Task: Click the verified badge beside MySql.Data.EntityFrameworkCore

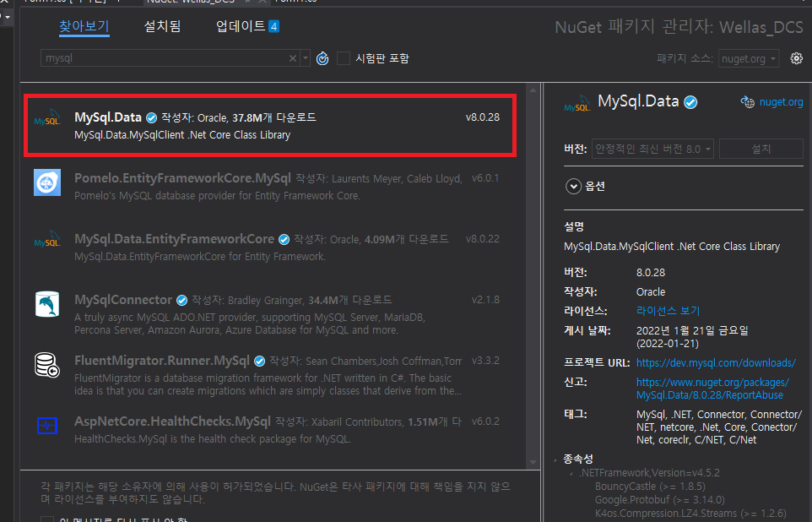Action: point(284,239)
